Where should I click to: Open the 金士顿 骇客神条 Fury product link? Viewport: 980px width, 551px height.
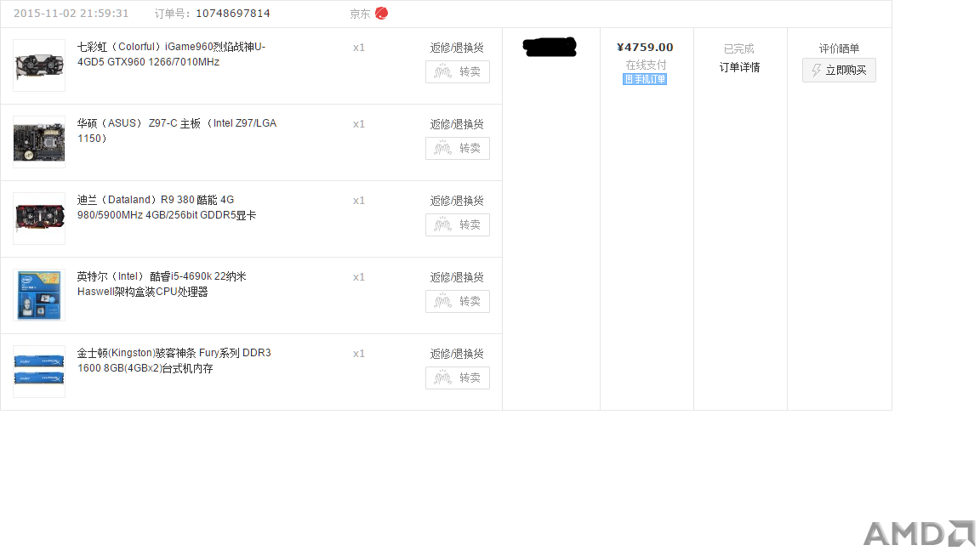point(174,361)
